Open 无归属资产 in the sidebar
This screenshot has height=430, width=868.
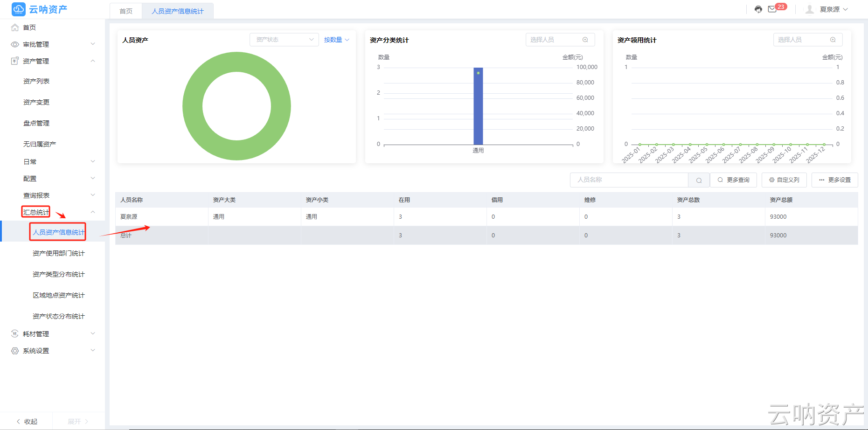coord(40,144)
